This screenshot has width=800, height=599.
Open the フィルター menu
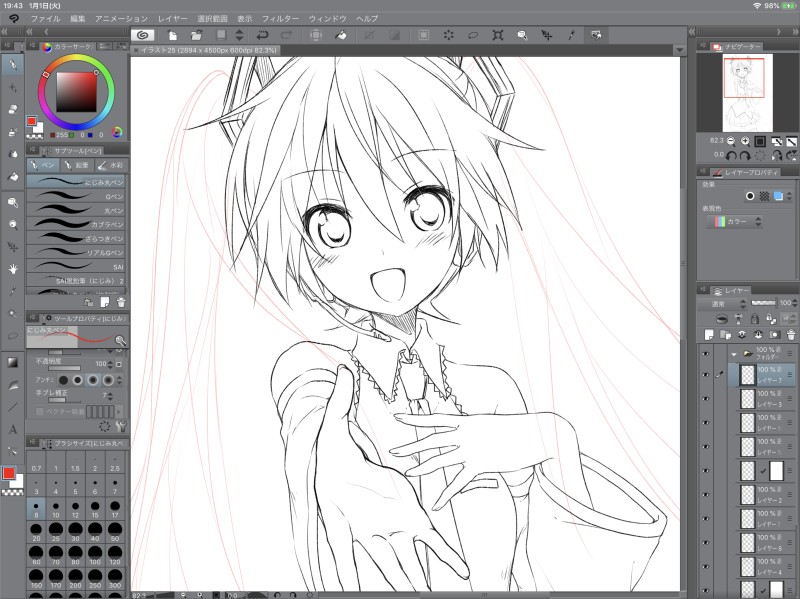click(280, 19)
